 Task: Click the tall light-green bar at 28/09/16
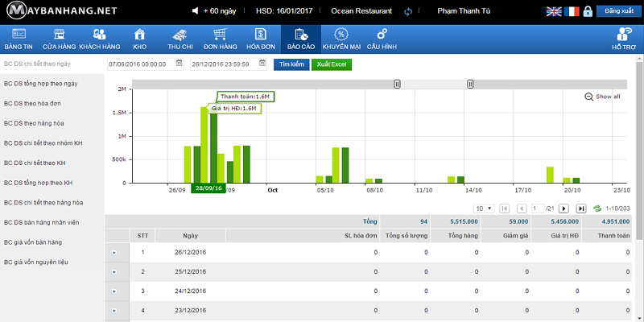204,145
